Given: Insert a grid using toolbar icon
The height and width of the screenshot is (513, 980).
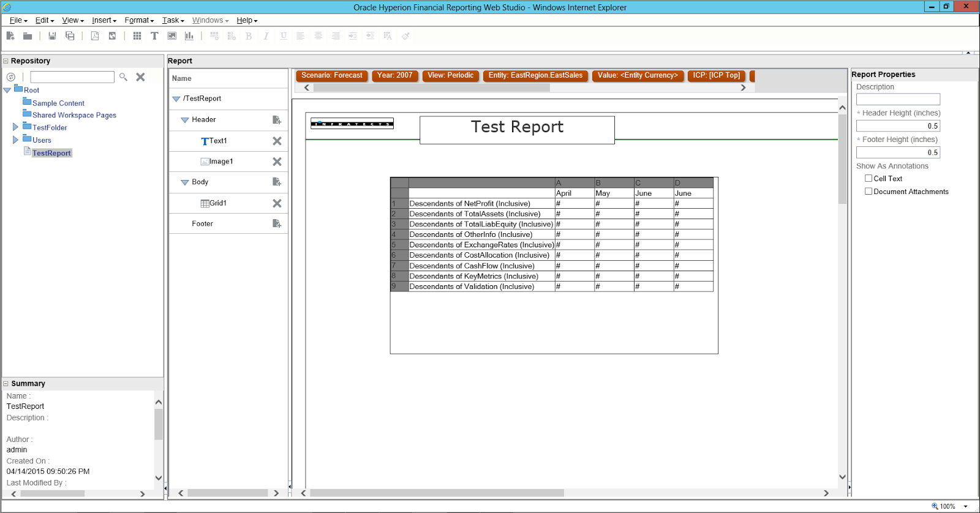Looking at the screenshot, I should coord(137,36).
